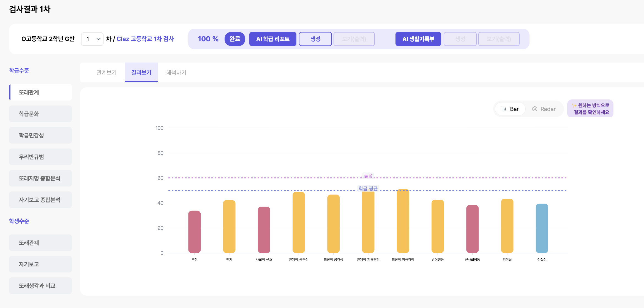
Task: Switch the chart view to Radar
Action: click(x=544, y=109)
